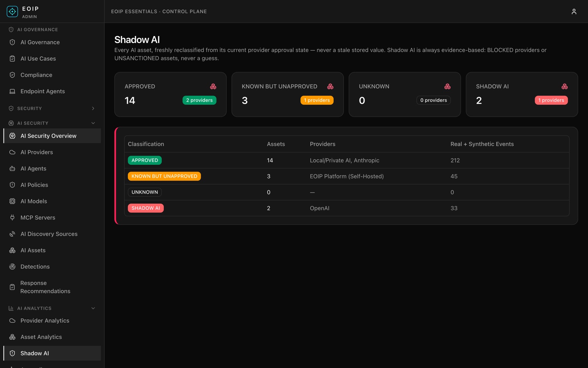
Task: Click the 0 providers badge
Action: coord(434,100)
